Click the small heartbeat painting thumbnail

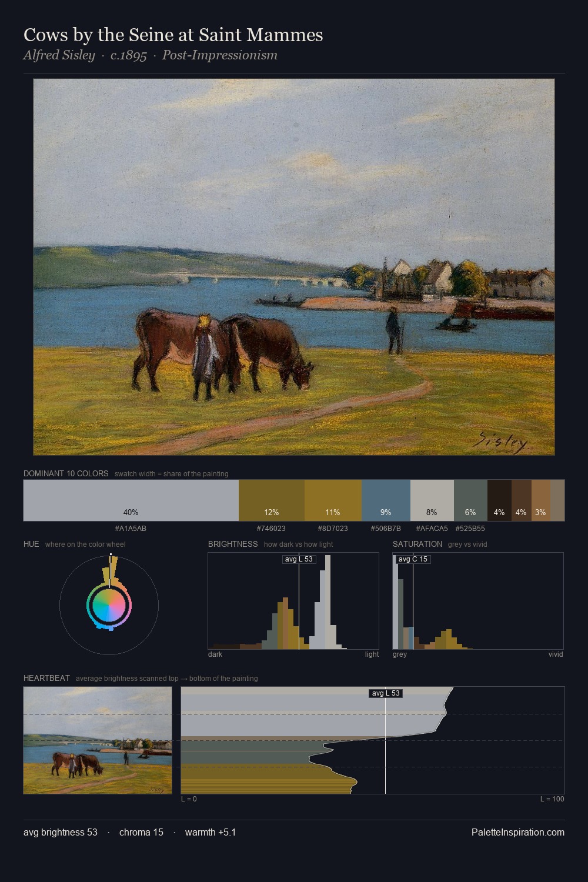point(98,740)
